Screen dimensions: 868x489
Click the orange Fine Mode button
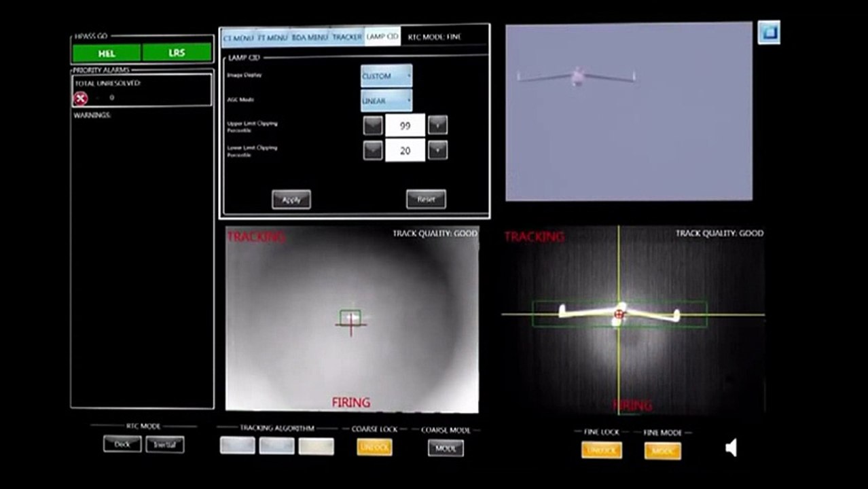[x=663, y=450]
